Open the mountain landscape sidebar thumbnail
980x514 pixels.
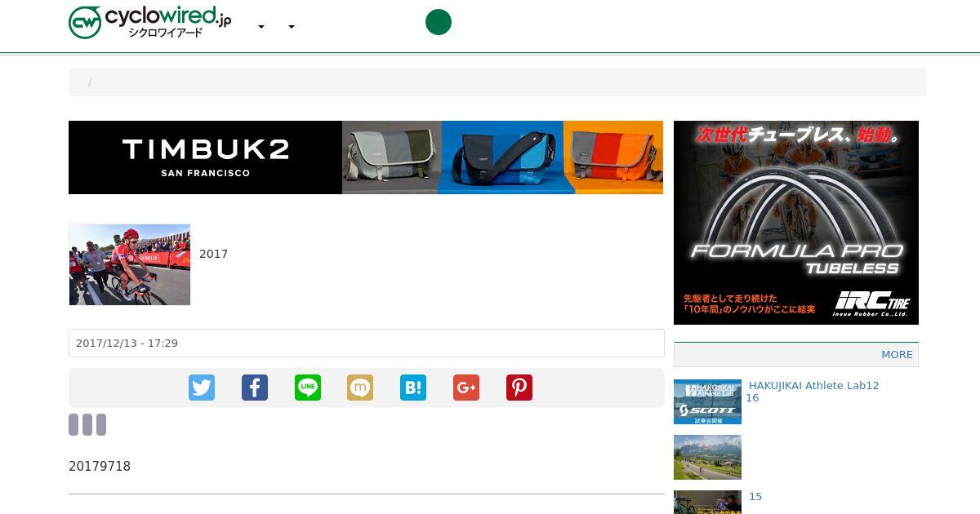(x=707, y=457)
